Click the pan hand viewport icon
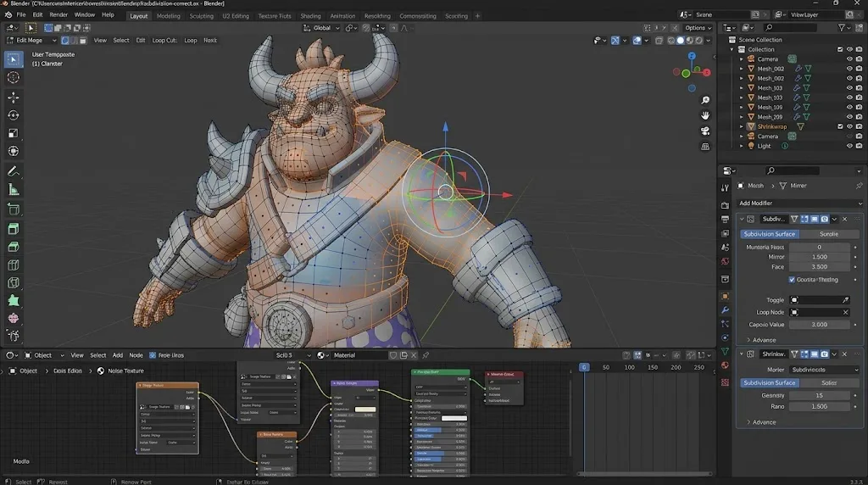This screenshot has height=485, width=868. [705, 115]
